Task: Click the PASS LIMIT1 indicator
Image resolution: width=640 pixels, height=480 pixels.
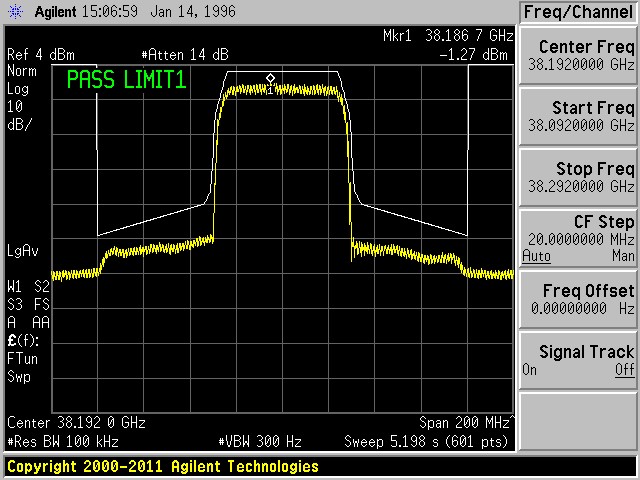Action: click(x=127, y=80)
